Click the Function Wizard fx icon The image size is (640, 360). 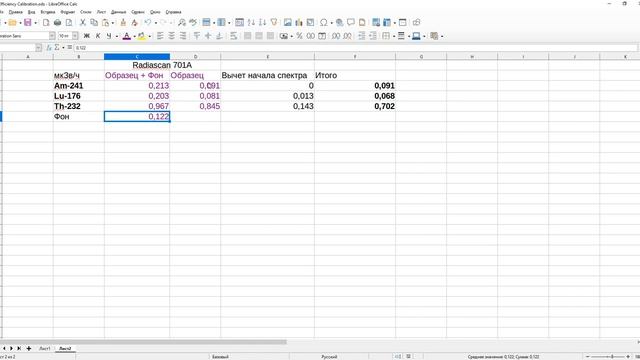[x=49, y=47]
